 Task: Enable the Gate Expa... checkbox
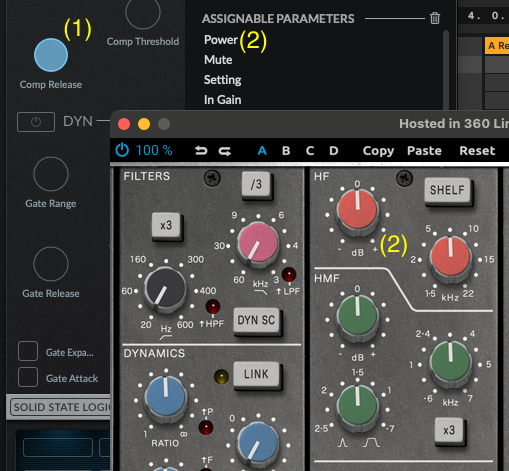(x=28, y=351)
